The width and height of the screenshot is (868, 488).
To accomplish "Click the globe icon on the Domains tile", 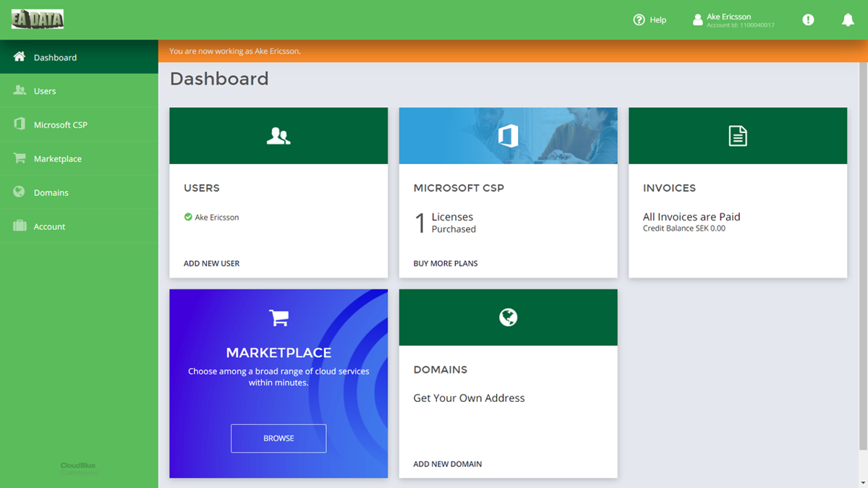I will click(509, 317).
